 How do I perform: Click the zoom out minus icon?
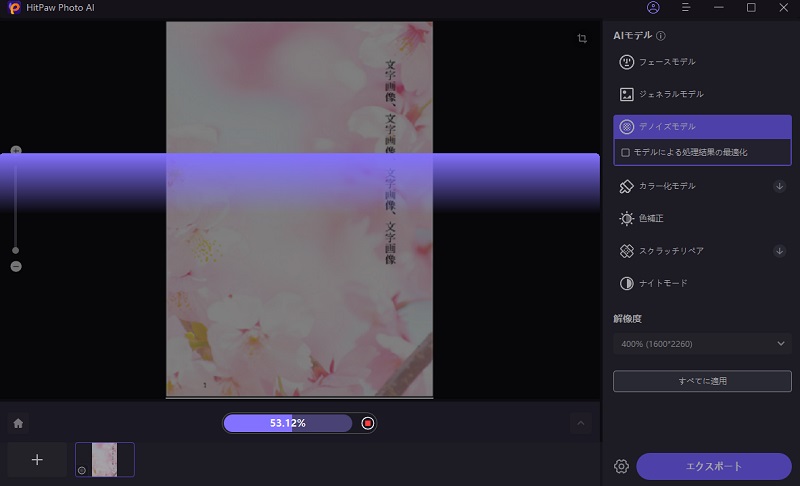point(16,267)
